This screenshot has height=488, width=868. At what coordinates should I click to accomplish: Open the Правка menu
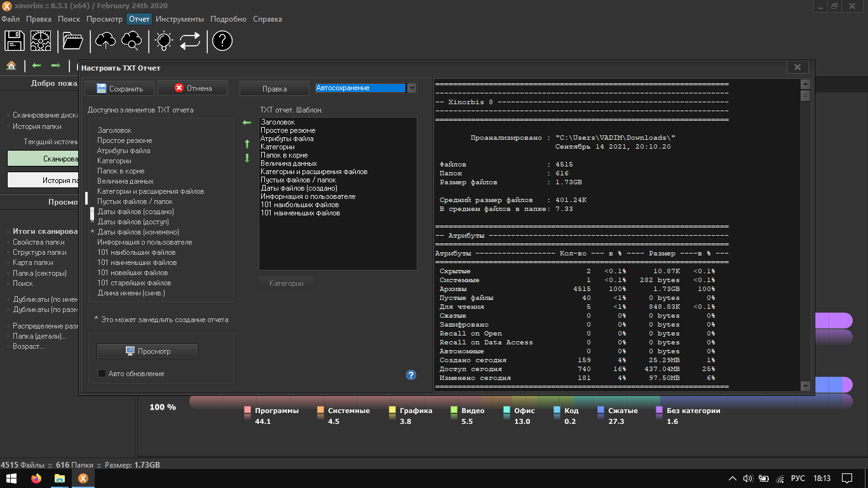39,19
